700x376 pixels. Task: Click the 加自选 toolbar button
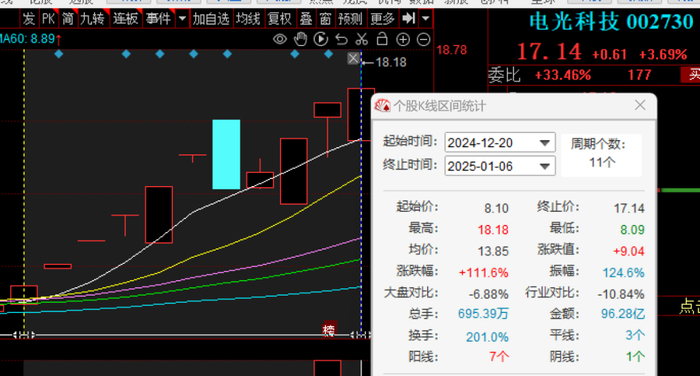tap(211, 19)
